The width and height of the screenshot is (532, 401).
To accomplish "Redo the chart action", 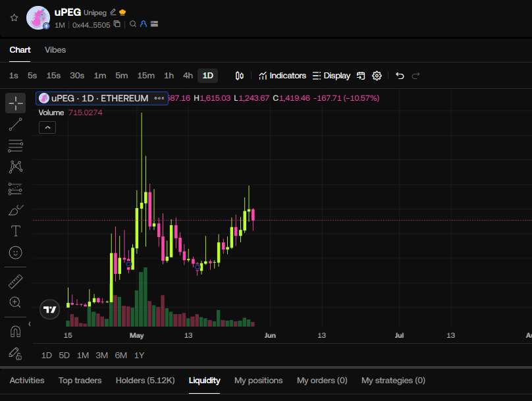I will (x=416, y=76).
